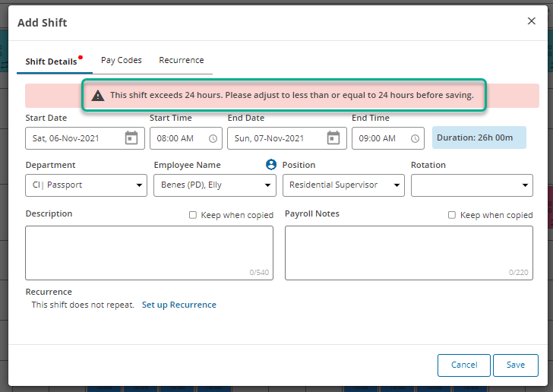Open the Set up Recurrence link
Viewport: 553px width, 392px height.
(x=179, y=305)
